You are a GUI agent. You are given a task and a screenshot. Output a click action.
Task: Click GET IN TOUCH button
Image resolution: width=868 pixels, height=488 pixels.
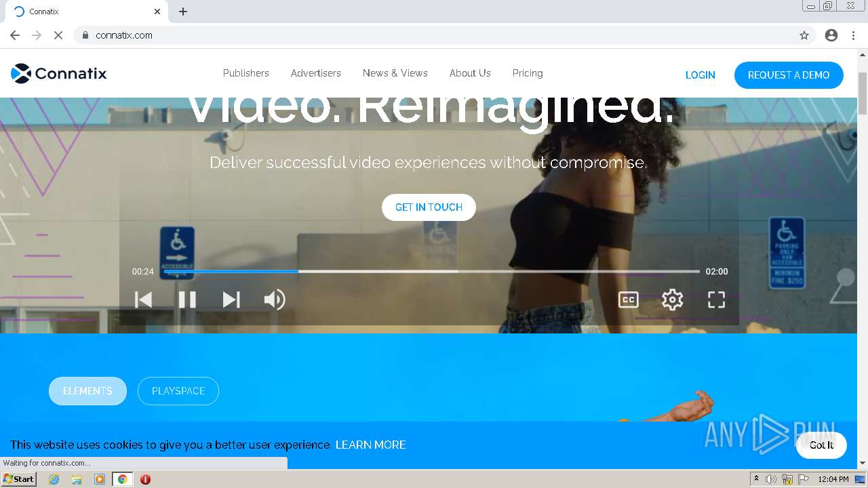[x=429, y=207]
